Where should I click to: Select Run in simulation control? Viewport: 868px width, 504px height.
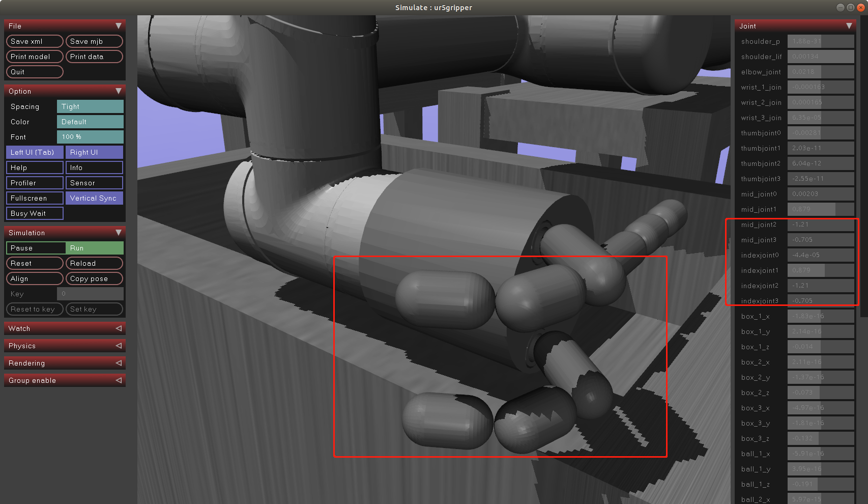coord(95,248)
